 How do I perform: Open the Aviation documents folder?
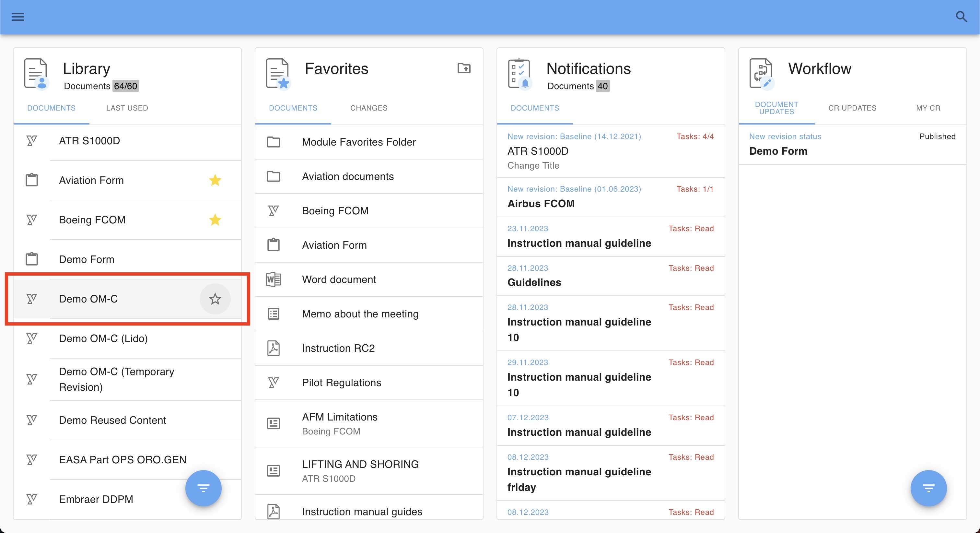pyautogui.click(x=347, y=177)
